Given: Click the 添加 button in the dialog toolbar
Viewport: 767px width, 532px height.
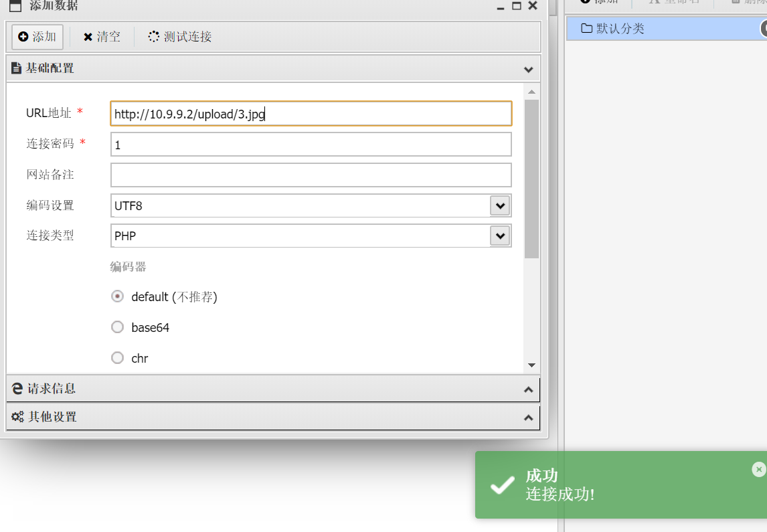Looking at the screenshot, I should [x=37, y=37].
